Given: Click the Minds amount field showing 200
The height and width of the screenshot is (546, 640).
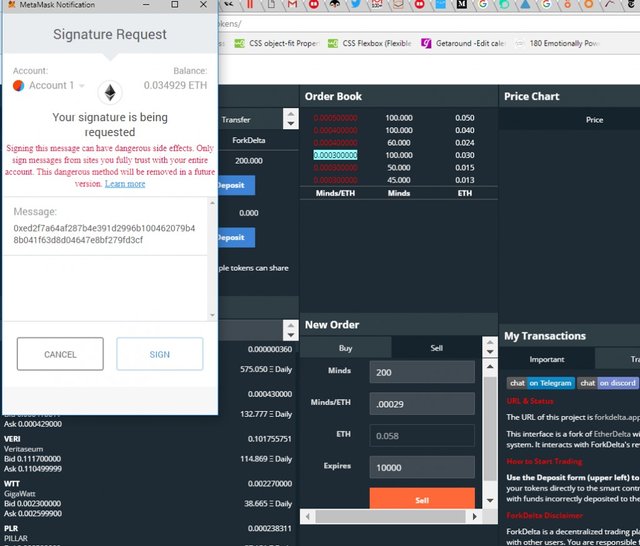Looking at the screenshot, I should [x=422, y=372].
